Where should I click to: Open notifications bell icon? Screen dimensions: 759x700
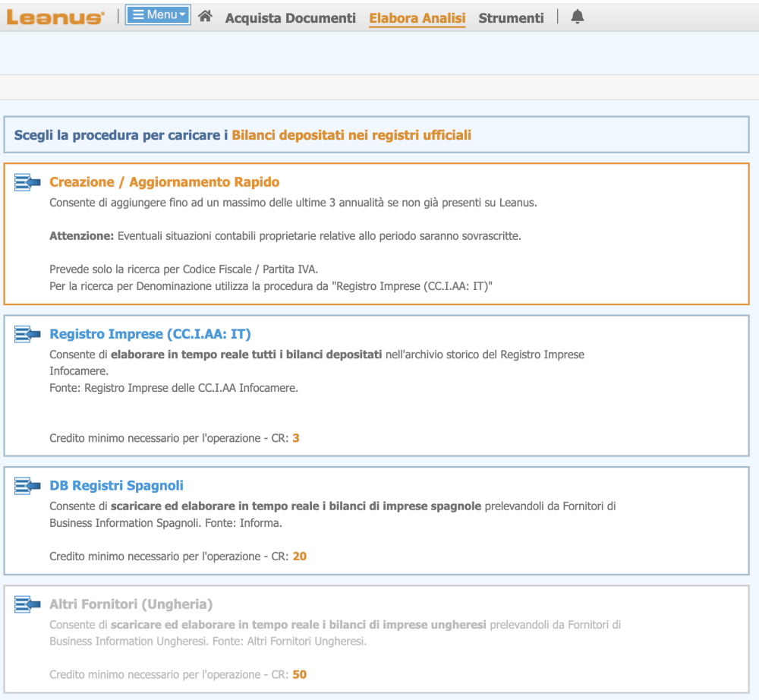577,17
